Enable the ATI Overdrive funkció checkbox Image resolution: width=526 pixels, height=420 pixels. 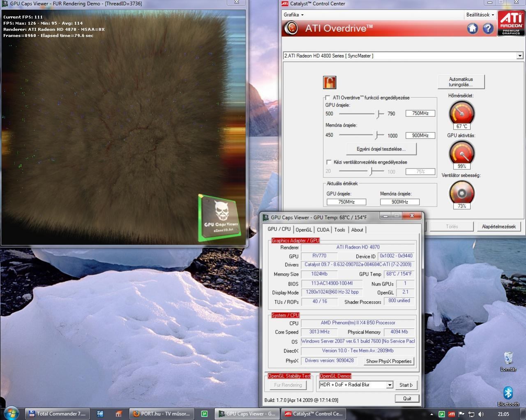(328, 98)
